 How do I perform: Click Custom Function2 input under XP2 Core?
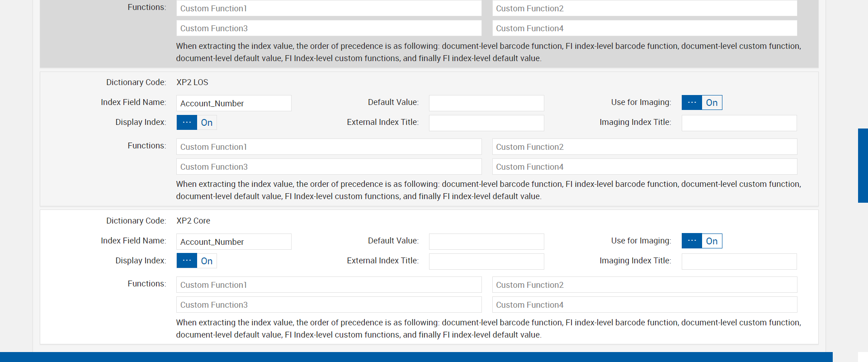645,285
